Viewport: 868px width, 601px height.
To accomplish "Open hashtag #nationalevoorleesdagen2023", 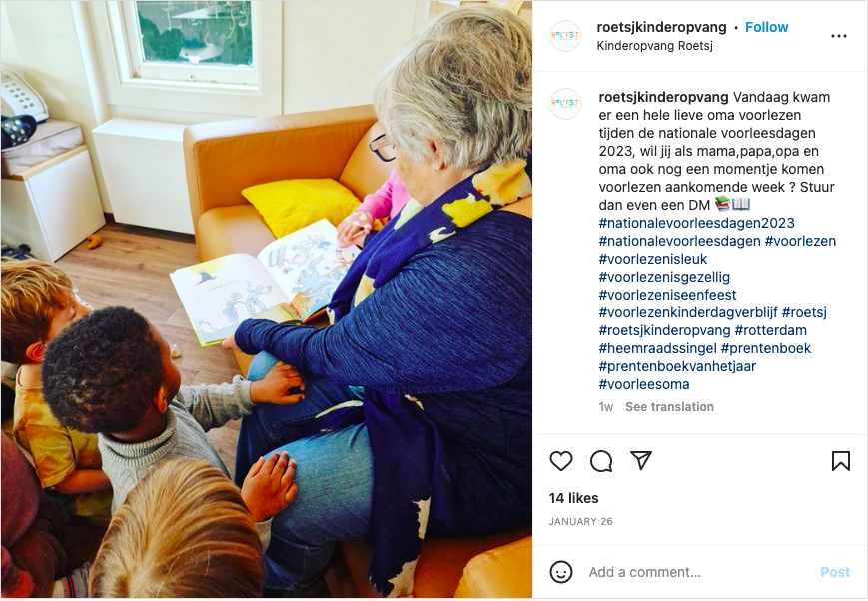I will (x=696, y=223).
